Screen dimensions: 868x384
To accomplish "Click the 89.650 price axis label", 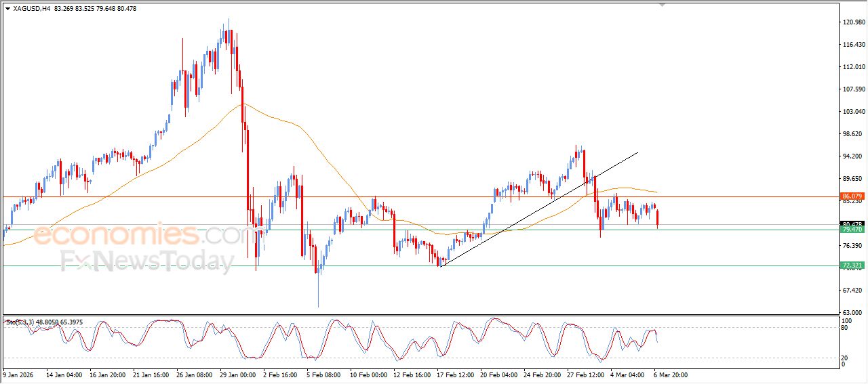I will pyautogui.click(x=852, y=179).
